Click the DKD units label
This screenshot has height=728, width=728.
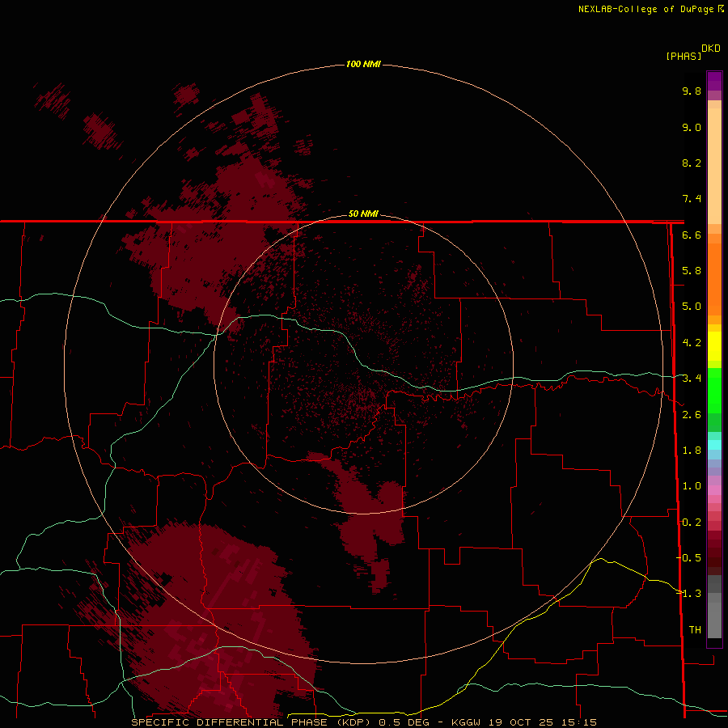tap(711, 49)
